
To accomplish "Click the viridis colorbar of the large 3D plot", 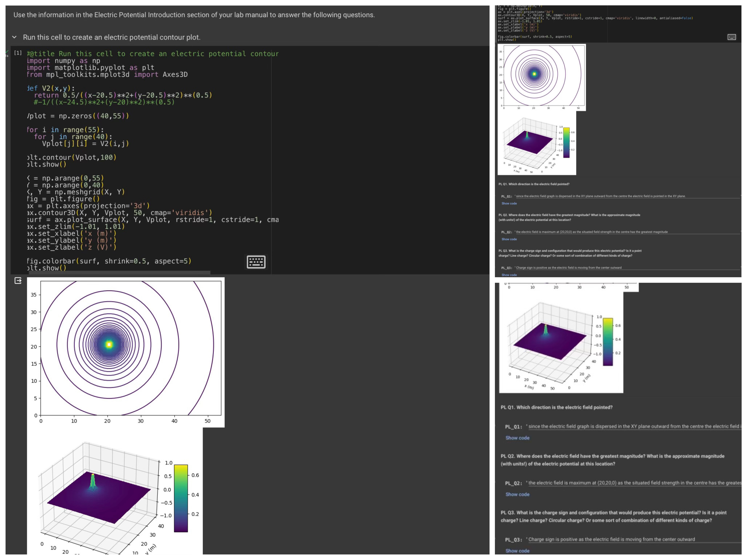I will (x=181, y=498).
